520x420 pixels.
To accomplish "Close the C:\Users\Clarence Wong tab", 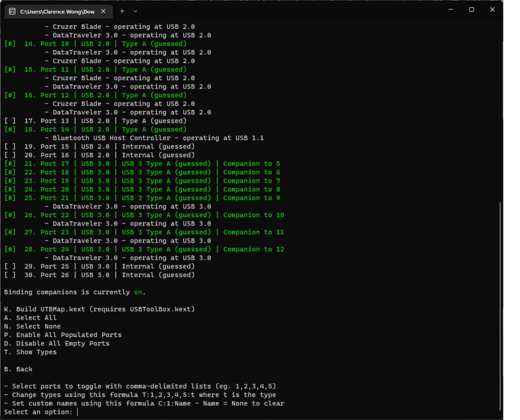I will click(x=103, y=11).
